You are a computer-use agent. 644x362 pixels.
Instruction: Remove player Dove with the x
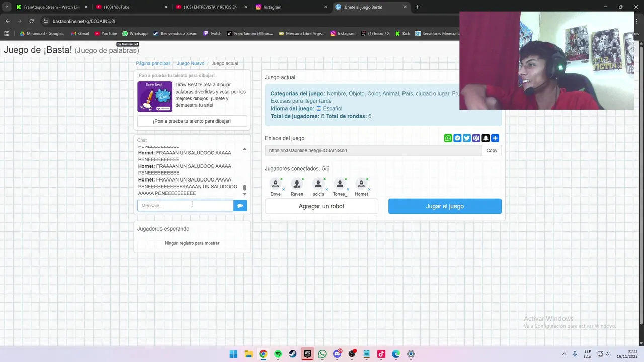point(283,190)
